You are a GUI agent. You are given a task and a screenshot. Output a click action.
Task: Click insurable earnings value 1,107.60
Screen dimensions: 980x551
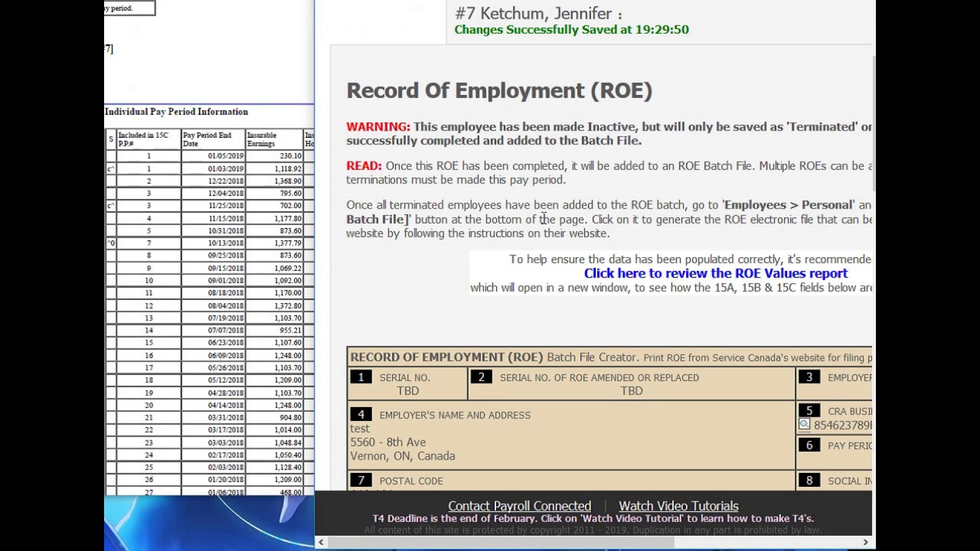coord(288,343)
